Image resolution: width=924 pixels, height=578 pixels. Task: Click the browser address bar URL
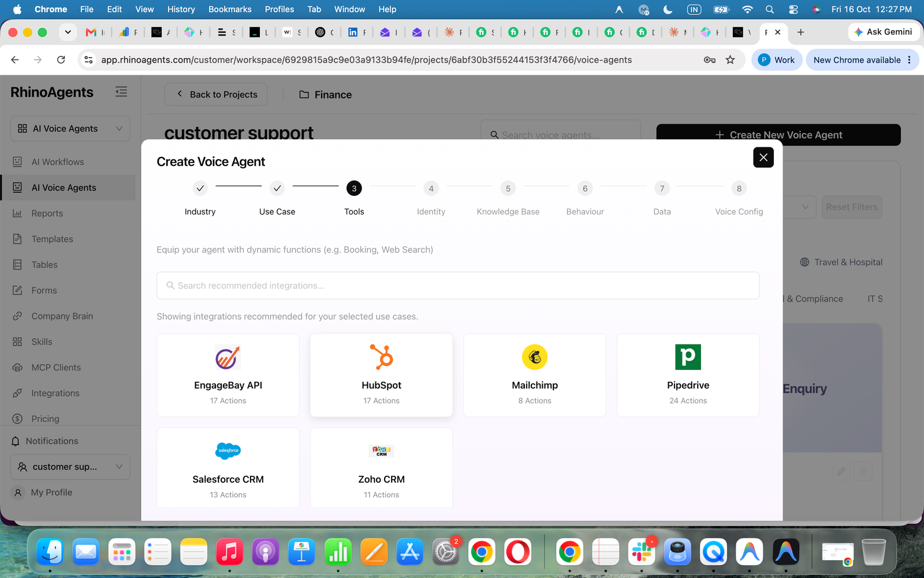coord(367,60)
